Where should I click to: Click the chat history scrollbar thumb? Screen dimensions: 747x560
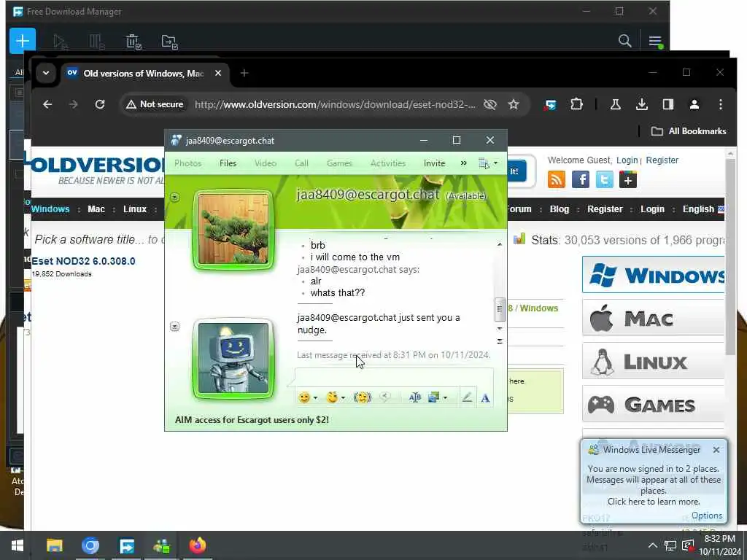[x=499, y=309]
